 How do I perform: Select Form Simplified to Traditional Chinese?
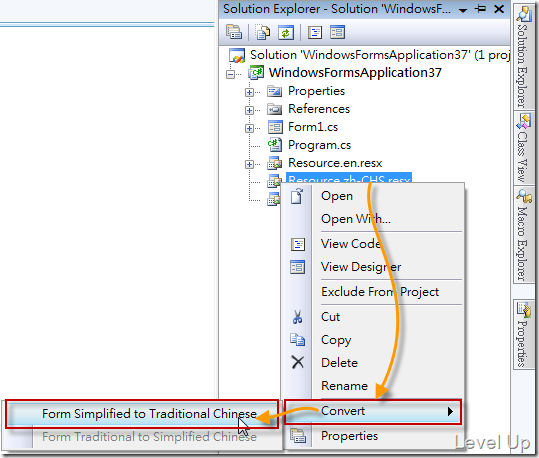pyautogui.click(x=142, y=414)
